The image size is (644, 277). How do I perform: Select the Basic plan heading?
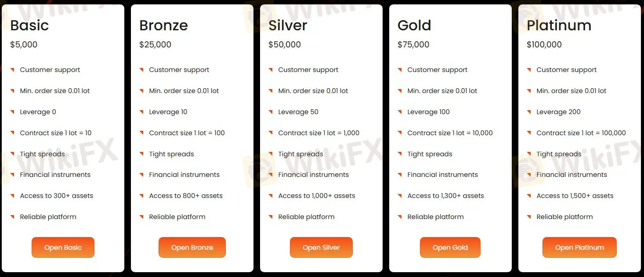29,25
